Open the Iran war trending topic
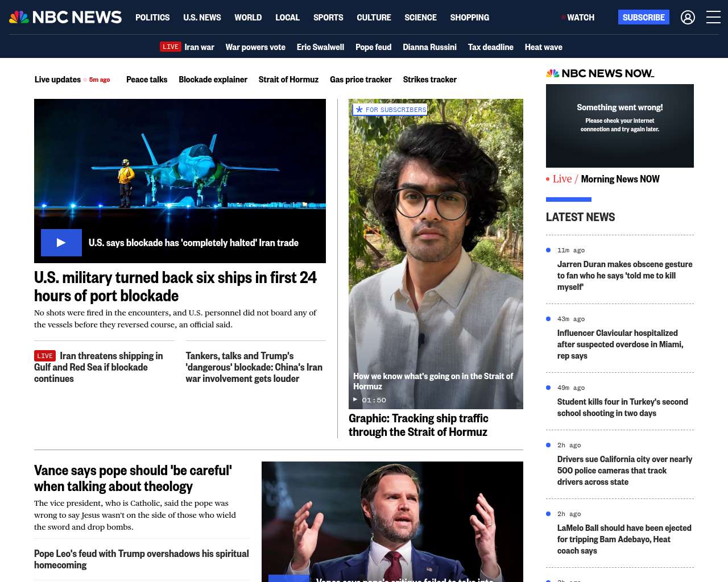Image resolution: width=728 pixels, height=582 pixels. pyautogui.click(x=199, y=47)
